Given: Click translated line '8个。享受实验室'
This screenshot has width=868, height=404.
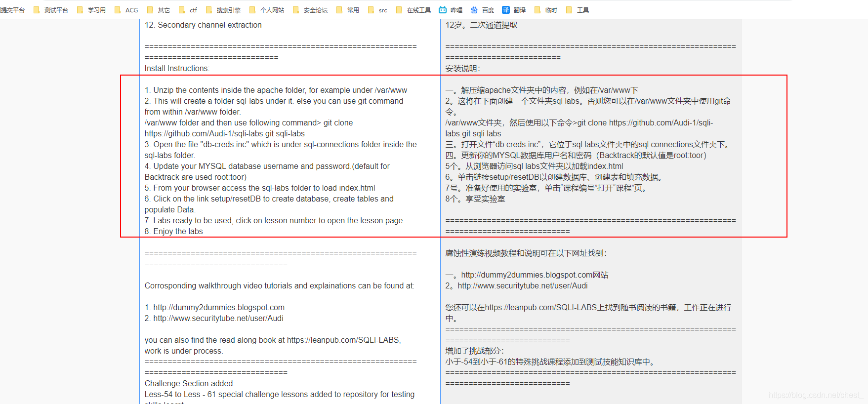Looking at the screenshot, I should (x=475, y=199).
